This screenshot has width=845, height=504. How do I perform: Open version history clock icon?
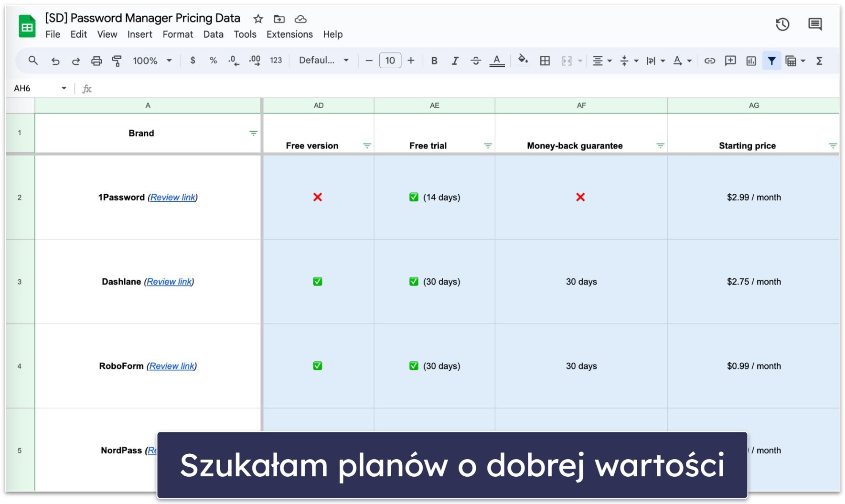tap(782, 24)
